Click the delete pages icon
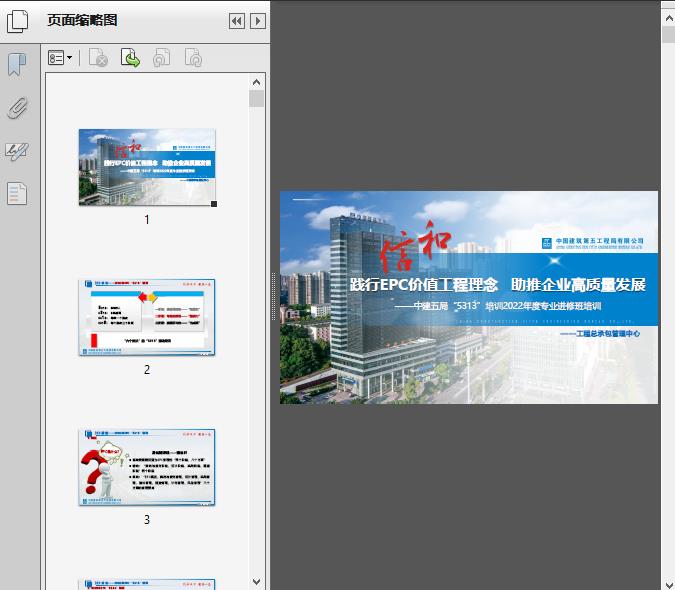This screenshot has height=590, width=675. (x=98, y=58)
